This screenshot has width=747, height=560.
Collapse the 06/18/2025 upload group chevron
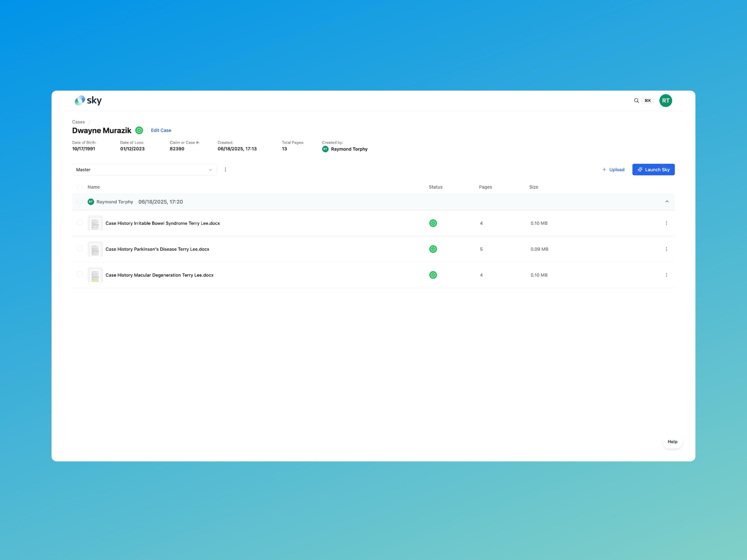tap(667, 202)
